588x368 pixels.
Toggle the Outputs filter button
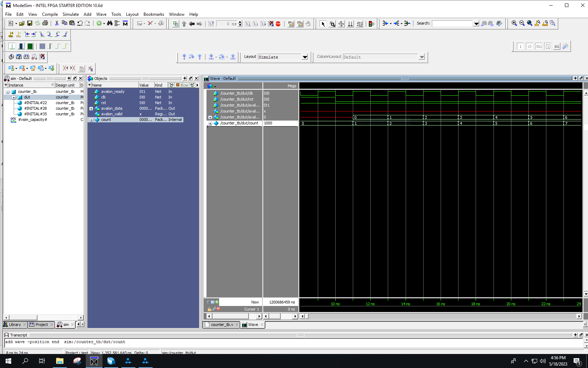(x=530, y=47)
